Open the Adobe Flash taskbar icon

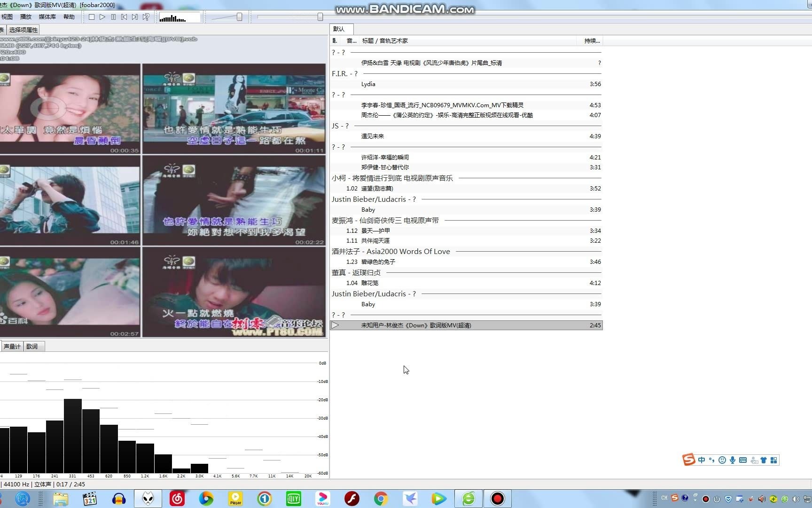352,499
